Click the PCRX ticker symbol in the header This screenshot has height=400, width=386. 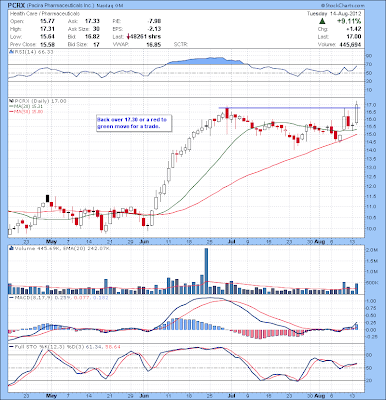coord(15,5)
